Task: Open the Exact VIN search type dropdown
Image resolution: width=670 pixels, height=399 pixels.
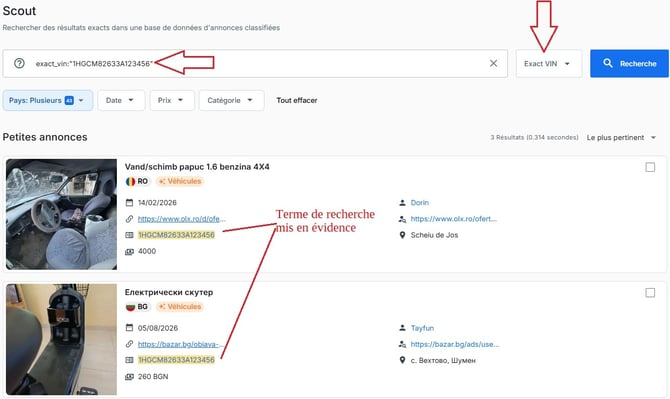Action: pyautogui.click(x=549, y=63)
